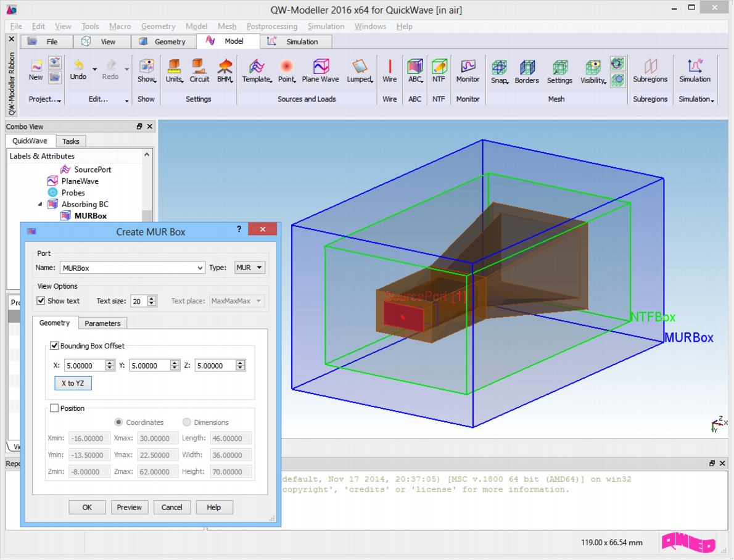
Task: Click the Preview button
Action: (129, 507)
